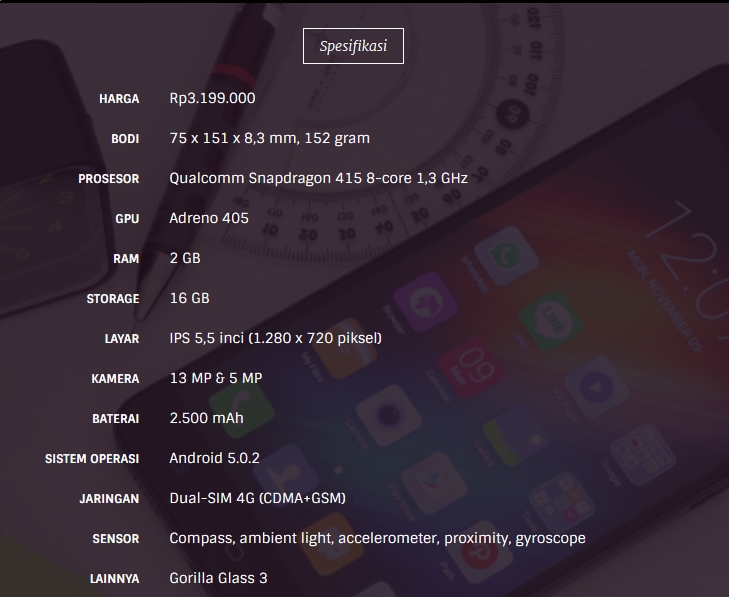Select the GPU label
Image resolution: width=729 pixels, height=597 pixels.
coord(127,219)
